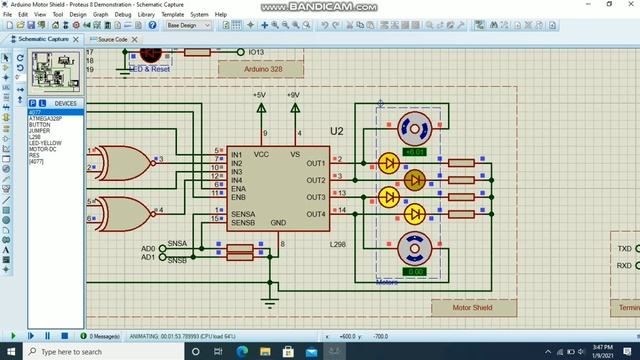Viewport: 640px width, 360px height.
Task: Open library manager with L button
Action: point(42,103)
